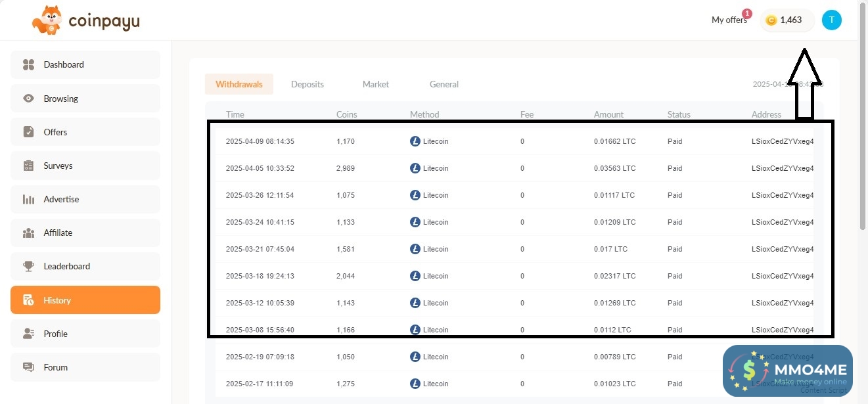Select the History sidebar item
This screenshot has height=404, width=868.
pyautogui.click(x=85, y=300)
